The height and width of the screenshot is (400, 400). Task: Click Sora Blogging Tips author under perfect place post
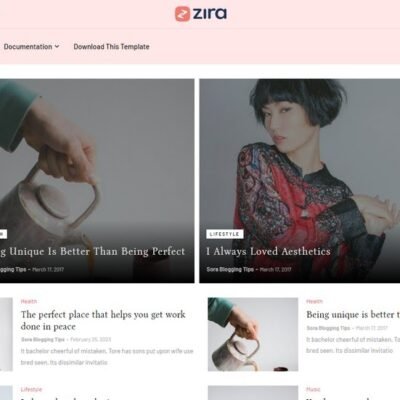click(x=43, y=340)
